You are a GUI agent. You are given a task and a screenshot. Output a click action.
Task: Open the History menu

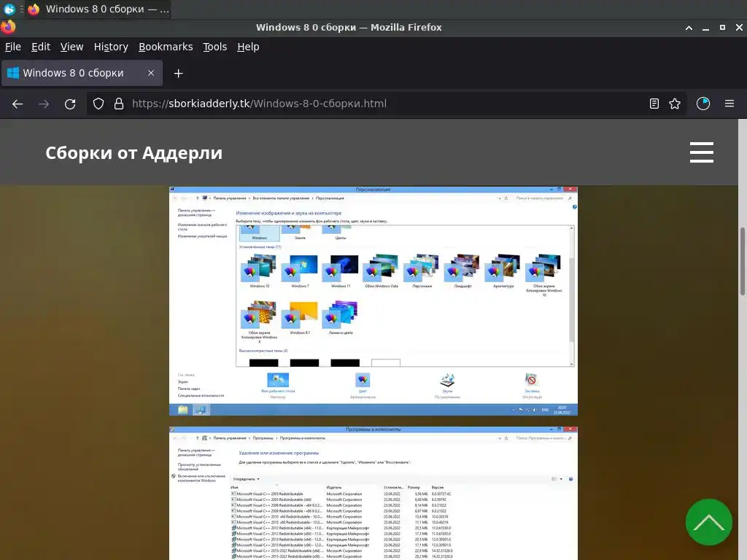click(111, 47)
